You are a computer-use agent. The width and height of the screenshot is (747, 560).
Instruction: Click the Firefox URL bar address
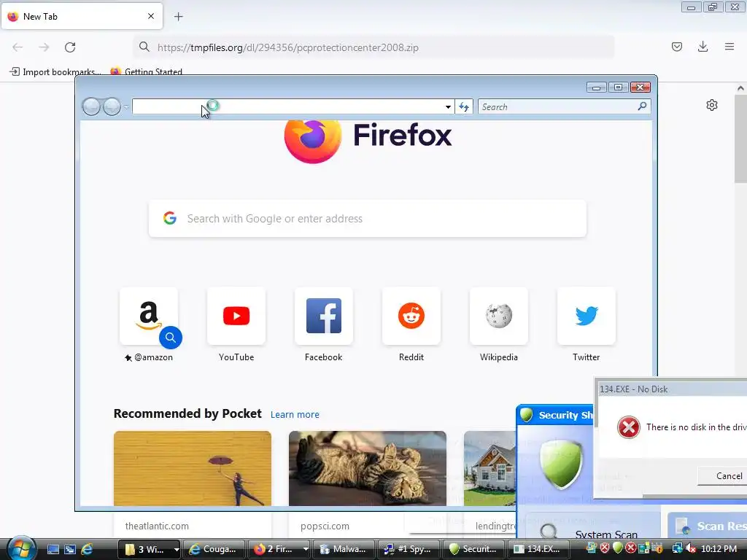click(x=373, y=47)
